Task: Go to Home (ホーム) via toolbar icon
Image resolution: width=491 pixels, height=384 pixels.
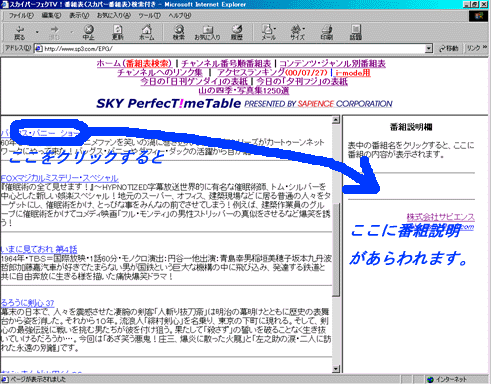Action: pyautogui.click(x=147, y=32)
